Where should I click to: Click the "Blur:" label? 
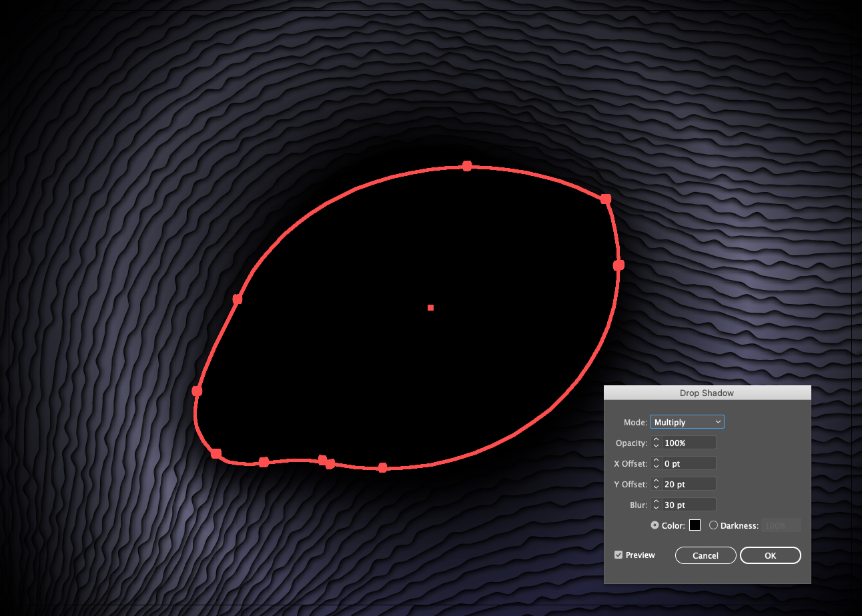coord(638,505)
